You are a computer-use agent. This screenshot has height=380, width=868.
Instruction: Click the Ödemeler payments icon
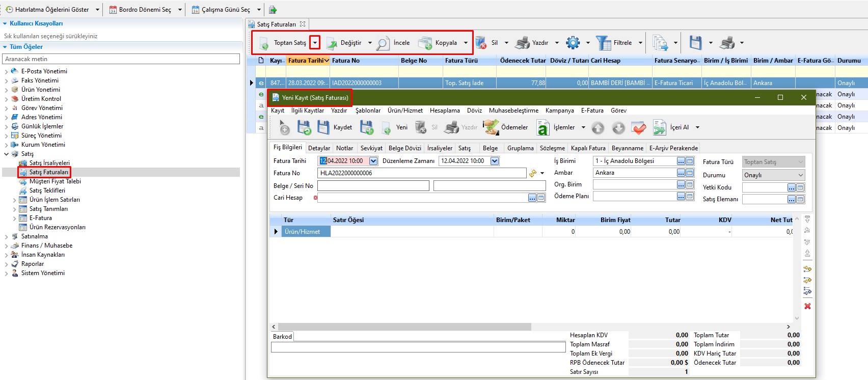[491, 127]
